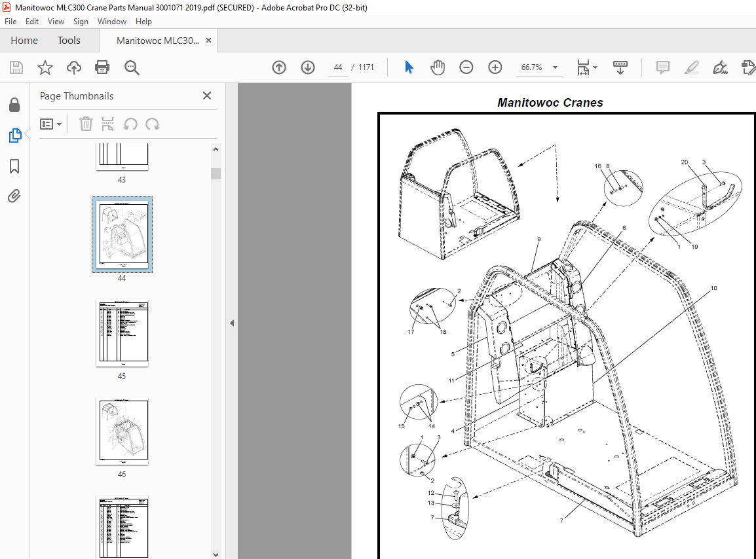Toggle the Page Thumbnails panel icon

click(15, 135)
